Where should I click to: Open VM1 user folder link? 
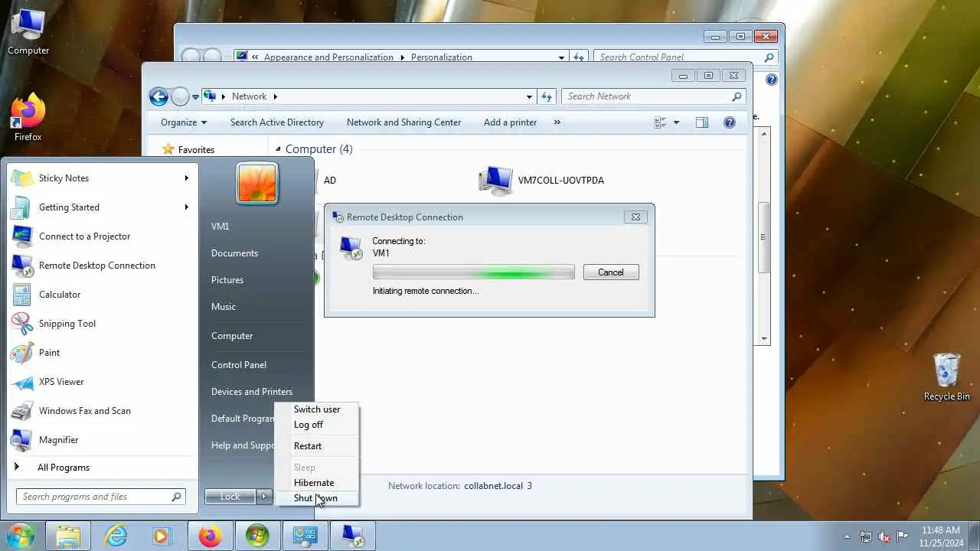220,227
